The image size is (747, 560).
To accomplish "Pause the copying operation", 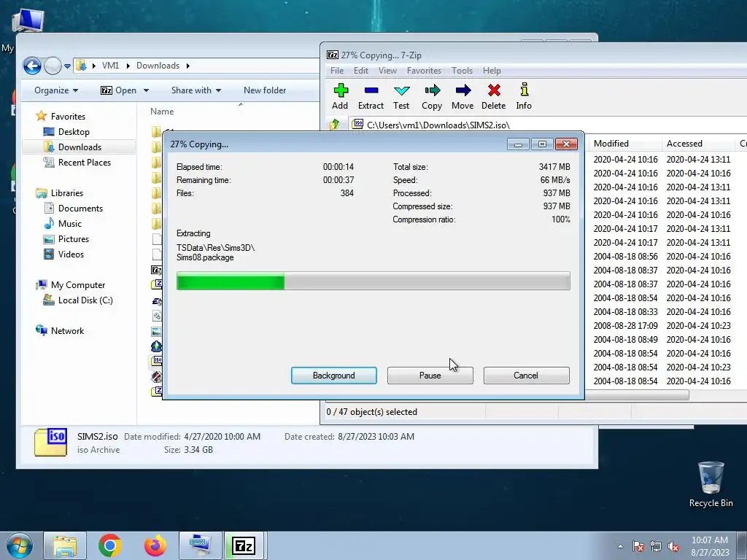I will [430, 376].
